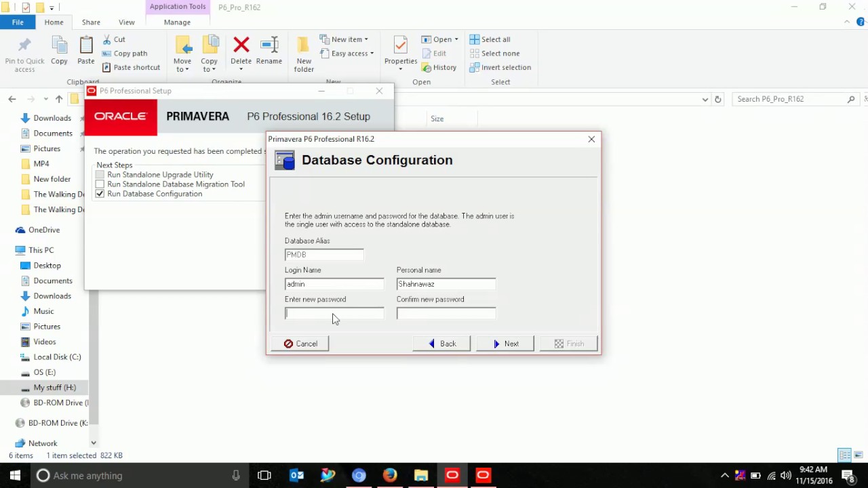Click Cancel in Database Configuration
868x488 pixels.
pos(301,344)
